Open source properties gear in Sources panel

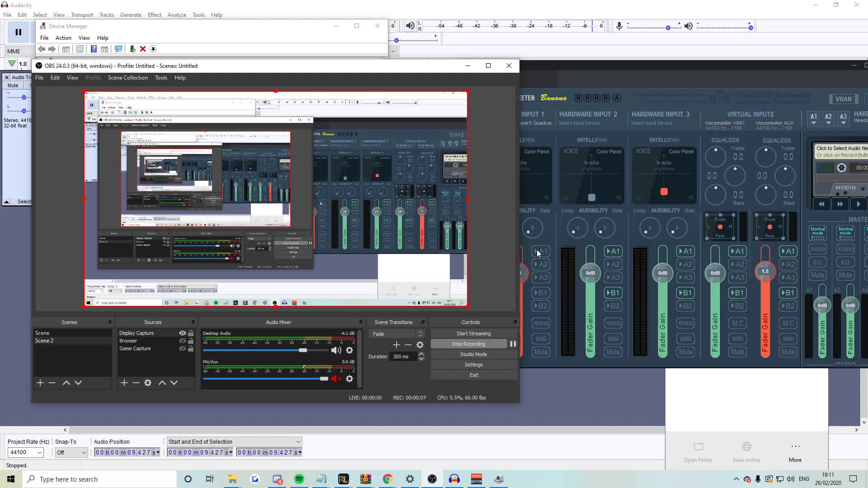[148, 383]
